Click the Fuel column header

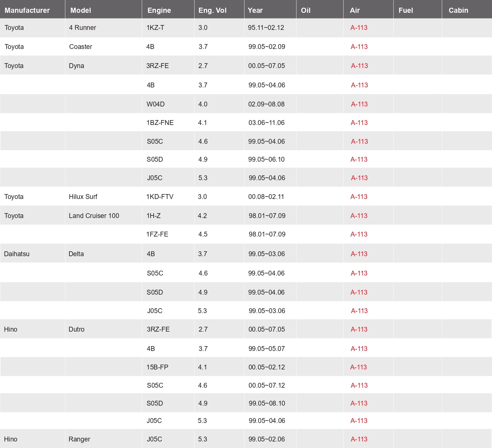click(406, 10)
